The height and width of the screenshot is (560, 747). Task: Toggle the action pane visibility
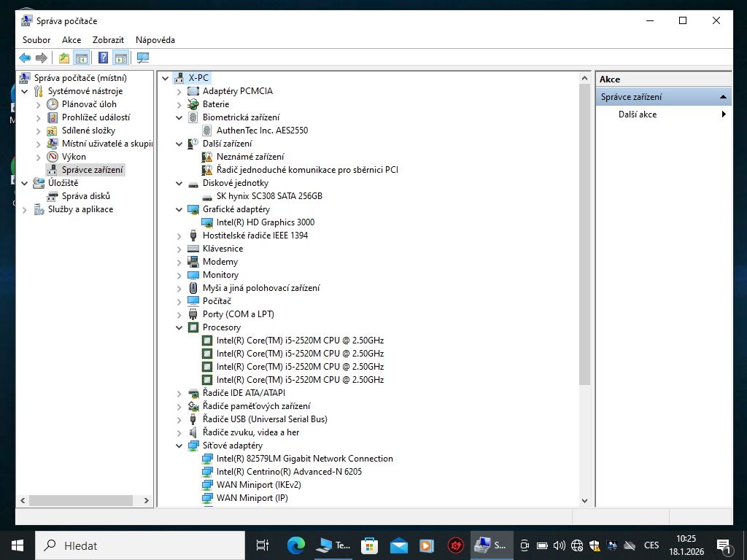[120, 57]
